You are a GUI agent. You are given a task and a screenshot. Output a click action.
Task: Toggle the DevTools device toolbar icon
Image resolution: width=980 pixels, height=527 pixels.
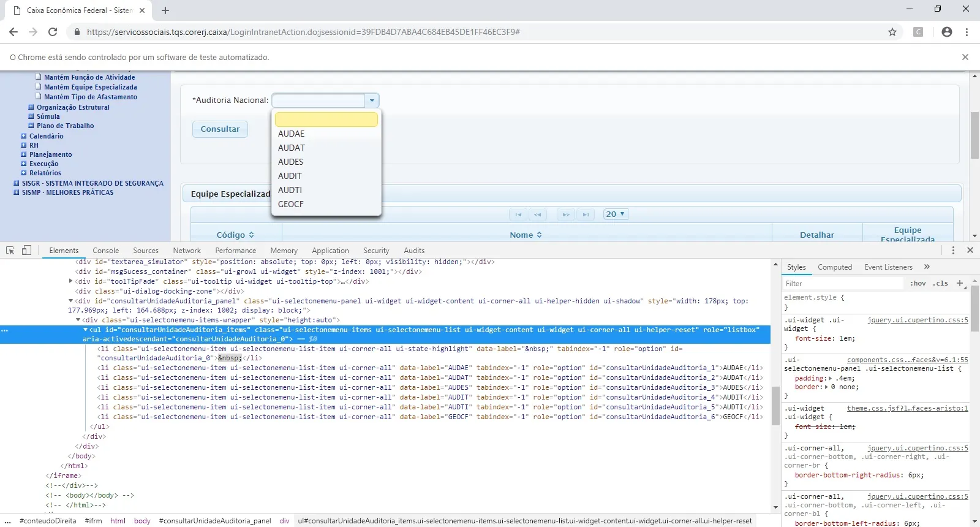(x=26, y=250)
